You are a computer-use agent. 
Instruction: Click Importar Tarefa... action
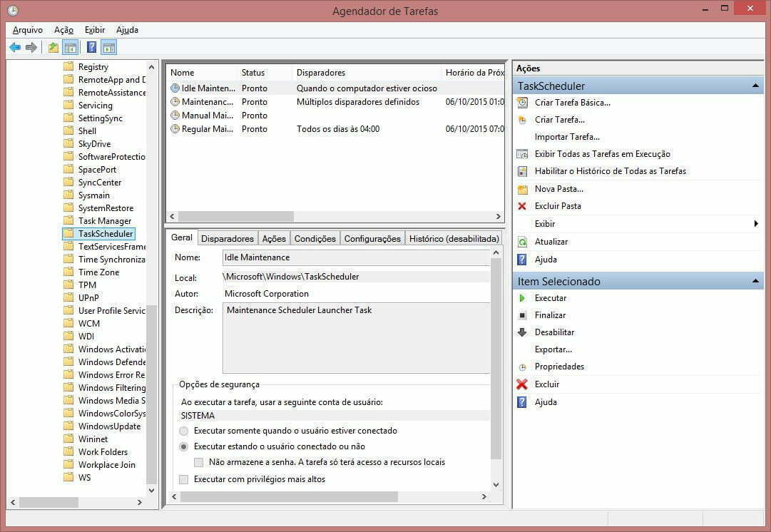tap(567, 137)
